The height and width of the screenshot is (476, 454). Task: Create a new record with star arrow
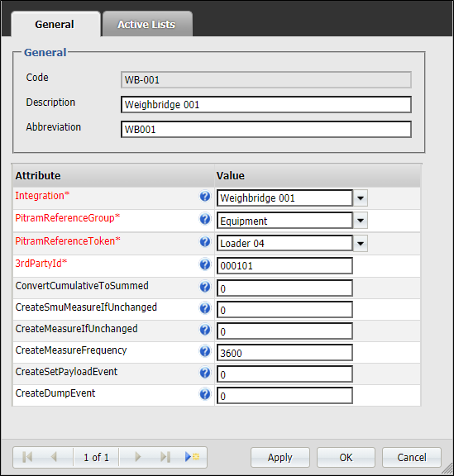192,457
